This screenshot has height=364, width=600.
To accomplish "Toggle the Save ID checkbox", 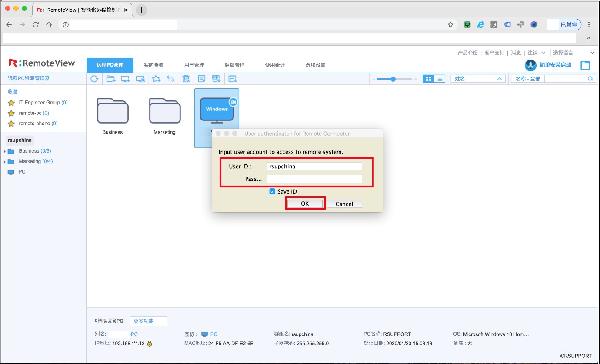I will (x=272, y=191).
